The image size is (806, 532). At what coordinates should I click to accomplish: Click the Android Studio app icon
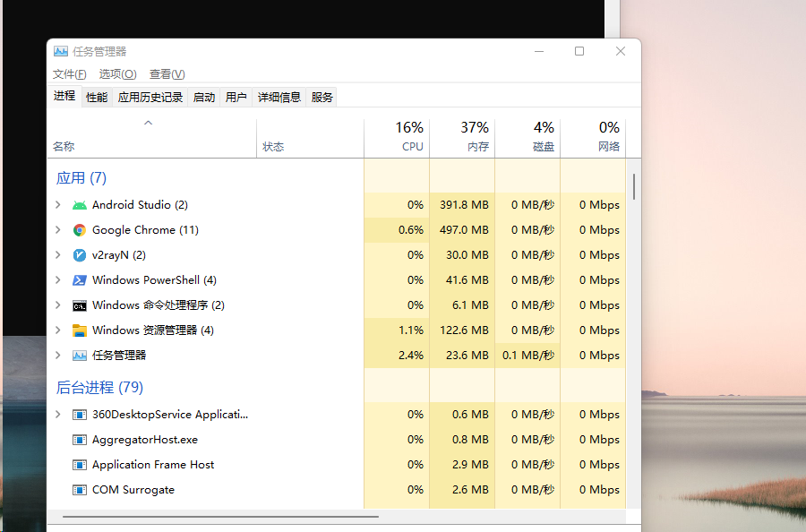tap(80, 205)
